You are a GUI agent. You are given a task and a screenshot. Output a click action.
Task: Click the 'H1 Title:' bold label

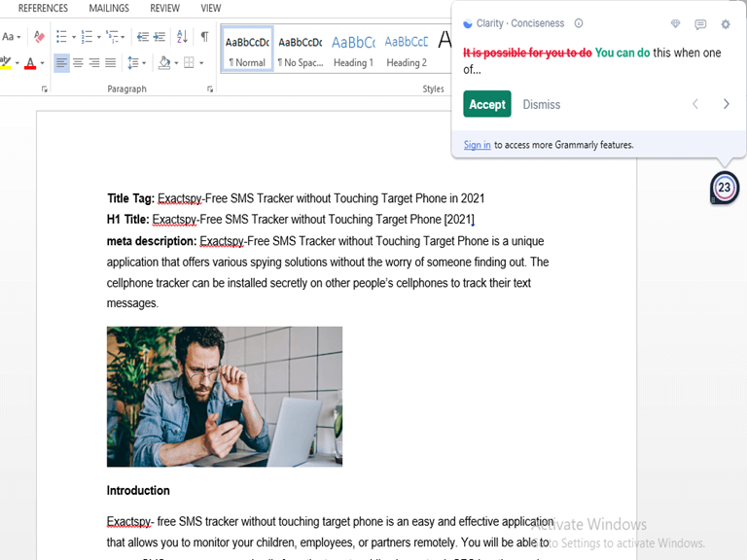coord(127,220)
